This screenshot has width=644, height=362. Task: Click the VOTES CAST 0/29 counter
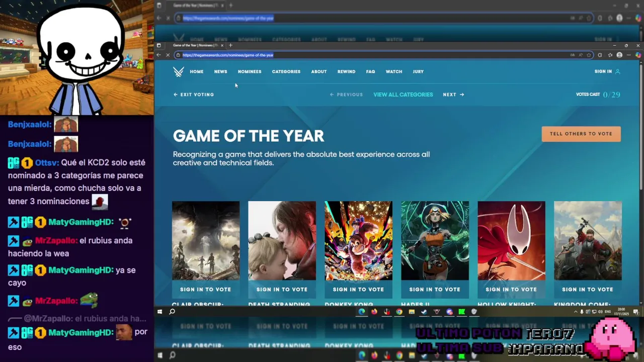(598, 95)
